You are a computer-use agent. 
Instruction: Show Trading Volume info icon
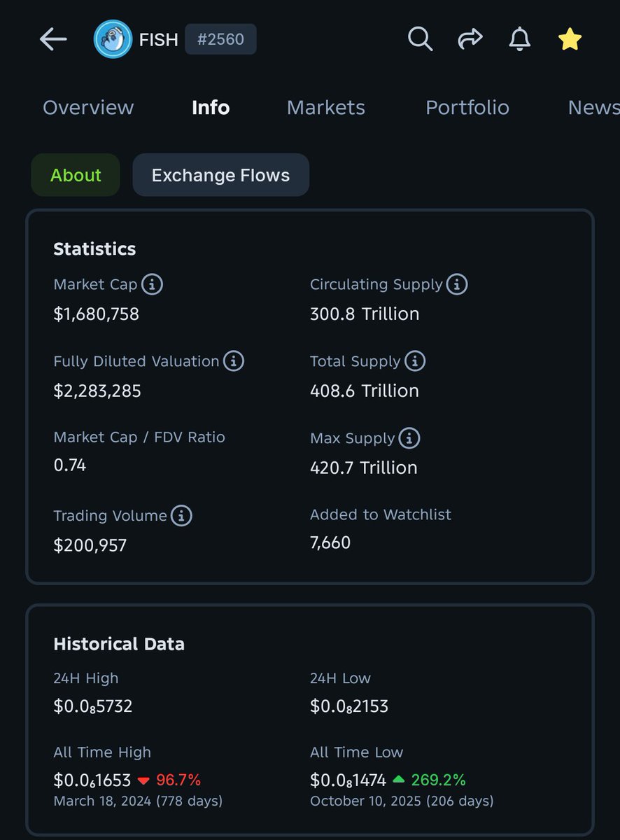pyautogui.click(x=181, y=516)
